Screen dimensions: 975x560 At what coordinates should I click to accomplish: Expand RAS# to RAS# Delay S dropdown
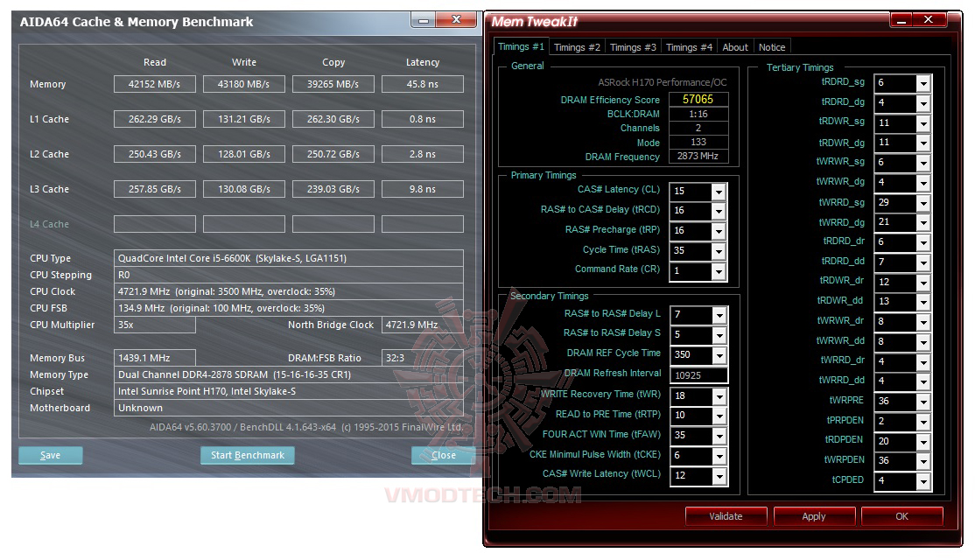coord(719,335)
